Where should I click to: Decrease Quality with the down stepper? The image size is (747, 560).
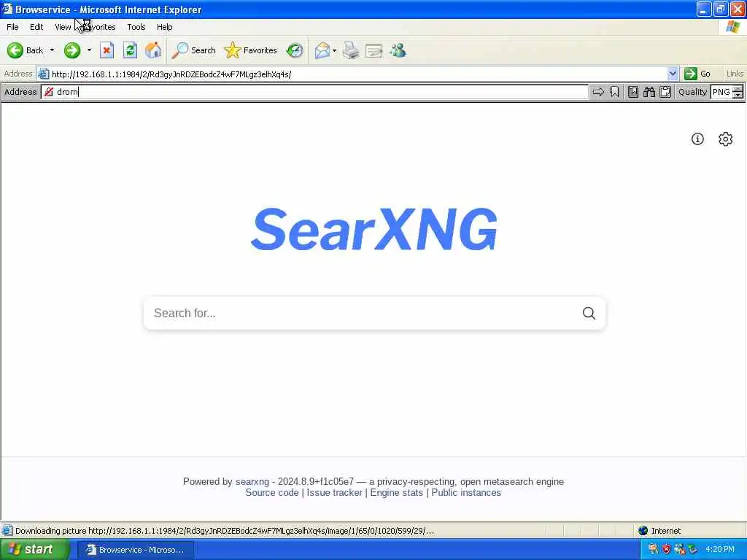click(738, 96)
